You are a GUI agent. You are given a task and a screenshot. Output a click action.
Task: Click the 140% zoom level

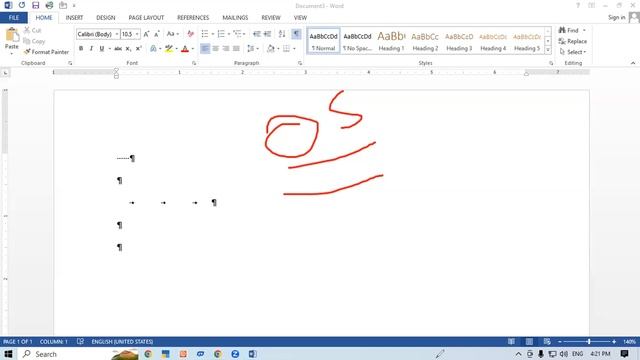click(x=629, y=342)
